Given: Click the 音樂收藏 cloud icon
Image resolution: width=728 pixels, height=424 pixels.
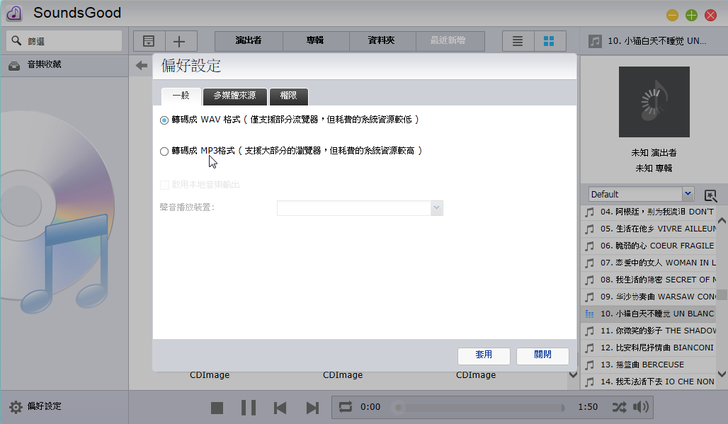Looking at the screenshot, I should tap(14, 65).
